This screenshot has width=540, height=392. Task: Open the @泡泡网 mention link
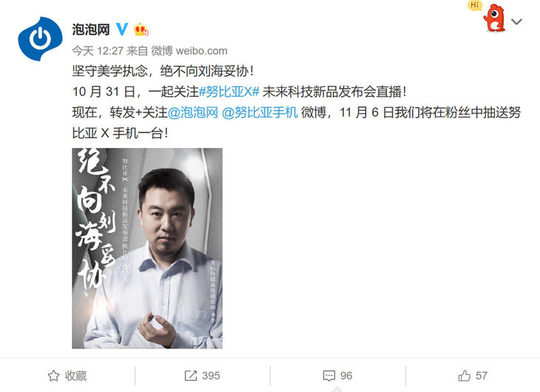[193, 112]
